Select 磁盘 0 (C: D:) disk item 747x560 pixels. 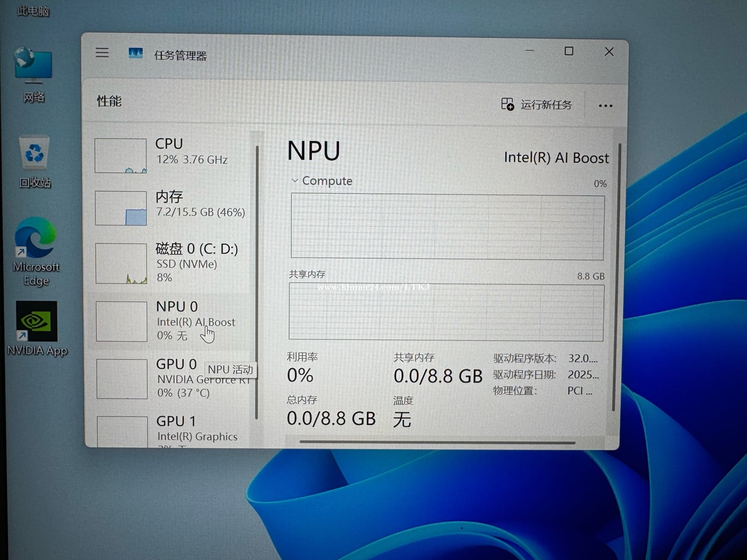point(170,263)
